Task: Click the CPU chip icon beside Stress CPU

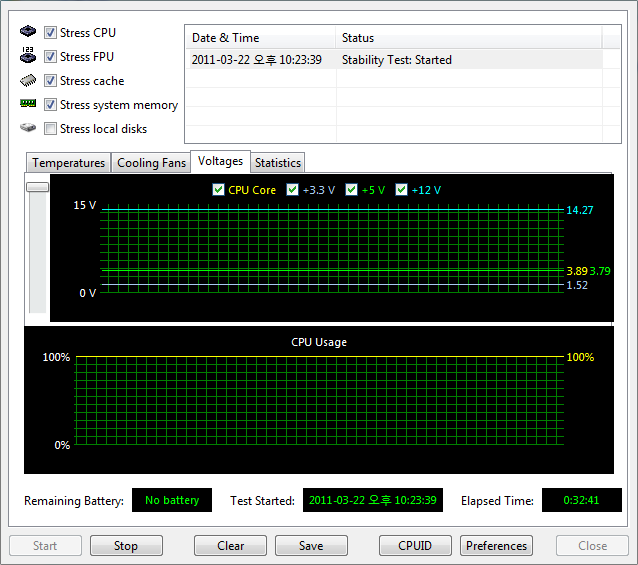Action: (28, 31)
